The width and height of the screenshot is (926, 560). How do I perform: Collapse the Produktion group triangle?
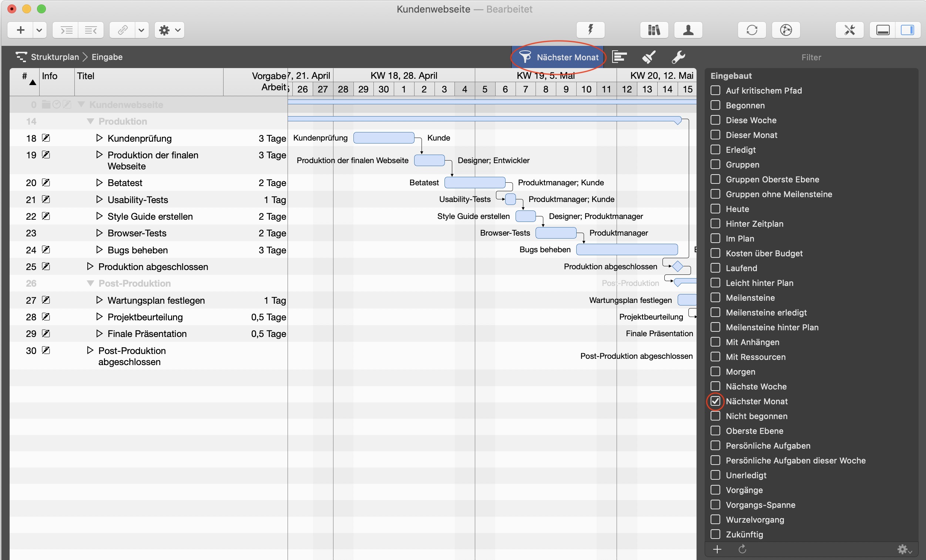coord(90,121)
